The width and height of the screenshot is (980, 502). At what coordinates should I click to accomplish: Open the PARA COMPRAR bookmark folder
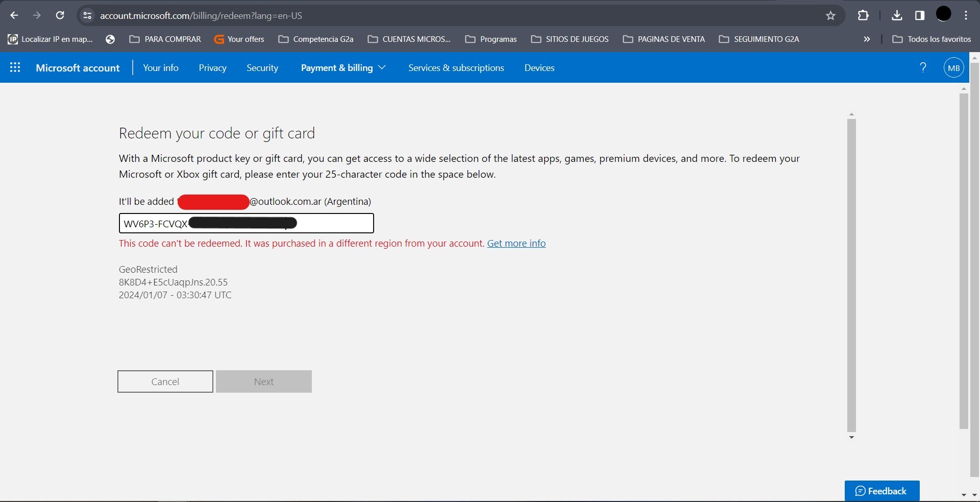point(165,39)
